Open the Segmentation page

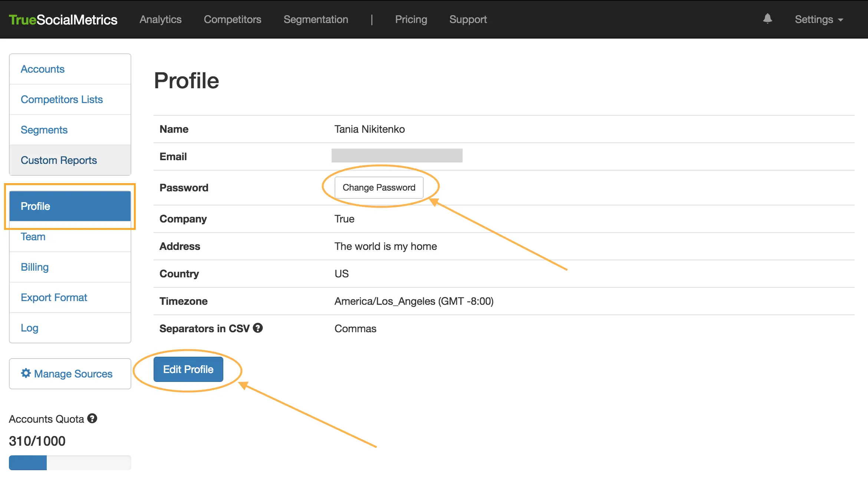[x=316, y=19]
